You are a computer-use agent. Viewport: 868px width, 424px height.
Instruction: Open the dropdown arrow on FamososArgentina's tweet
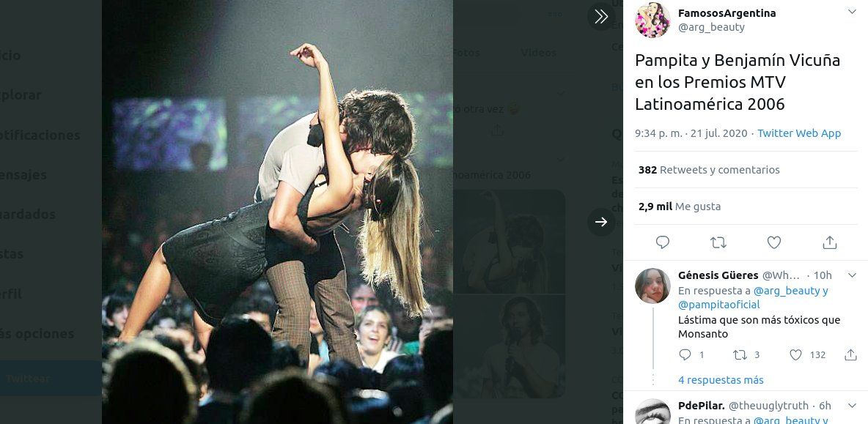click(850, 12)
